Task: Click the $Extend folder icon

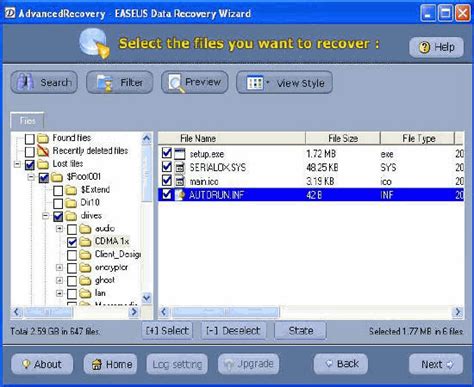Action: click(71, 190)
